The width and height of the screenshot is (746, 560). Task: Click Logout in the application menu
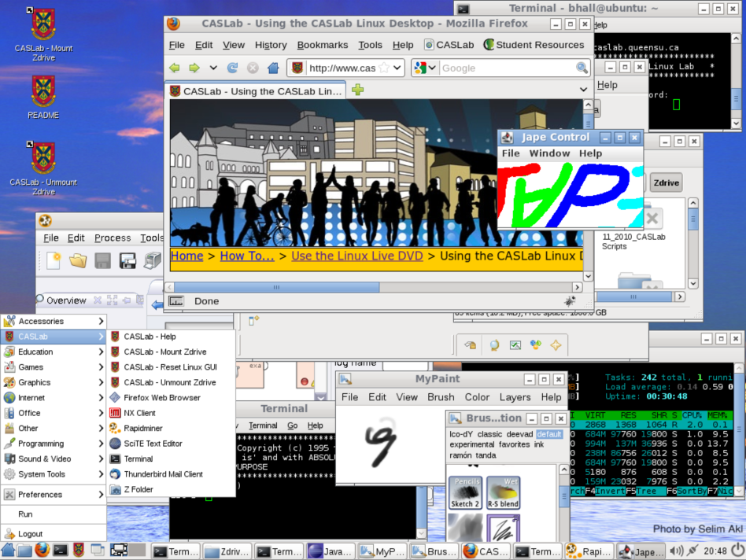tap(54, 534)
